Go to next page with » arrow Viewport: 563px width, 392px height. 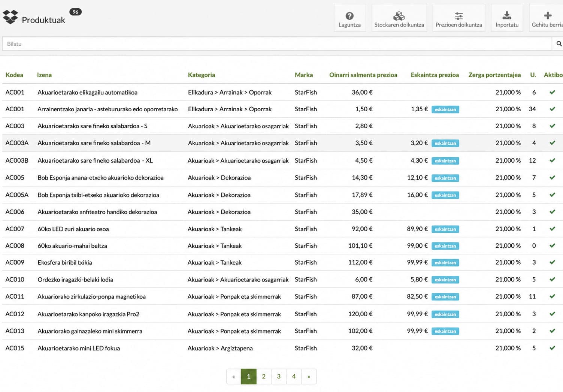tap(309, 377)
